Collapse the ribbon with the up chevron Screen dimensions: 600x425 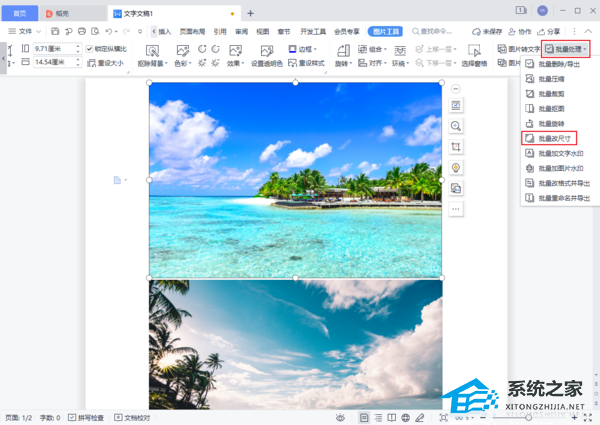click(x=589, y=31)
